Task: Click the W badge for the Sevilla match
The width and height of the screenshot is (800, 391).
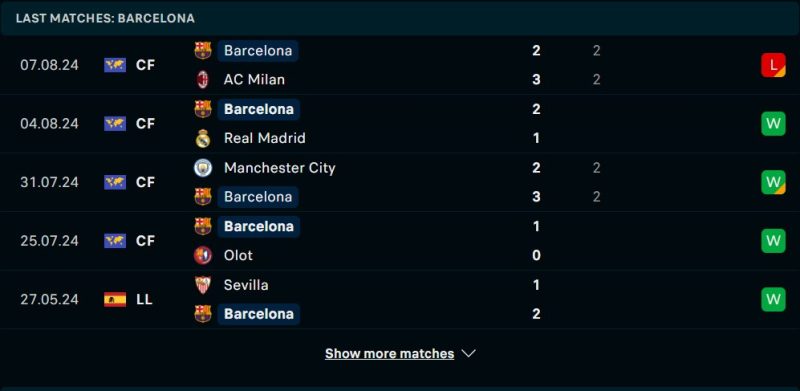Action: (x=773, y=300)
